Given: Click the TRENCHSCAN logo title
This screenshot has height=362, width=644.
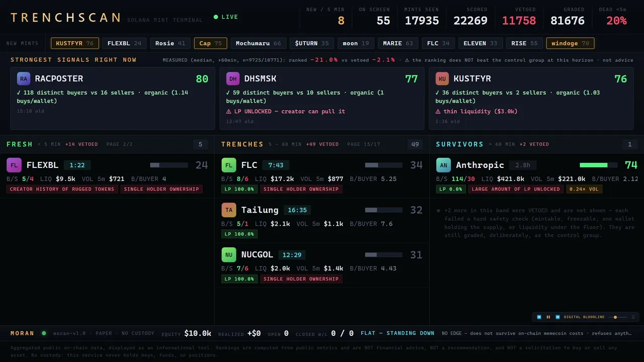Looking at the screenshot, I should pos(65,18).
